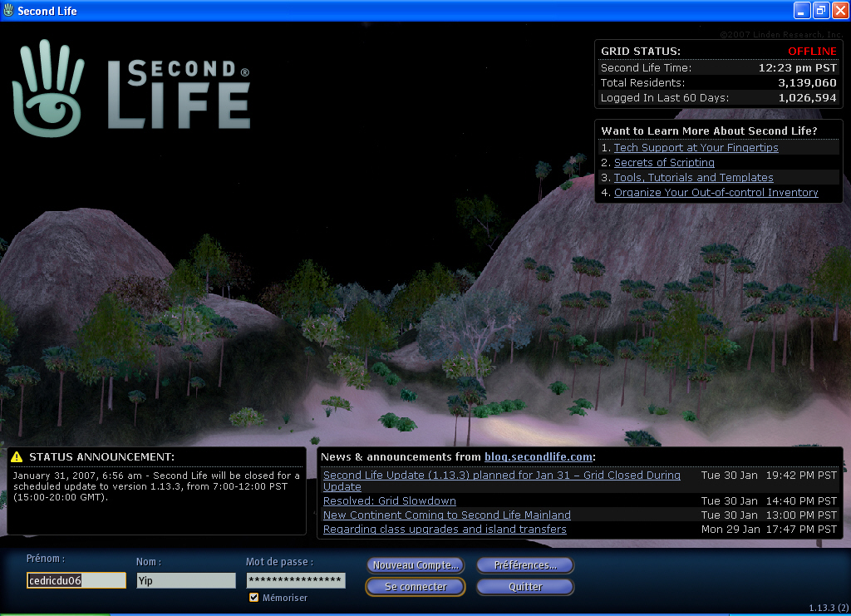The height and width of the screenshot is (616, 851).
Task: Open Regarding class upgrades and island transfers
Action: pyautogui.click(x=445, y=530)
